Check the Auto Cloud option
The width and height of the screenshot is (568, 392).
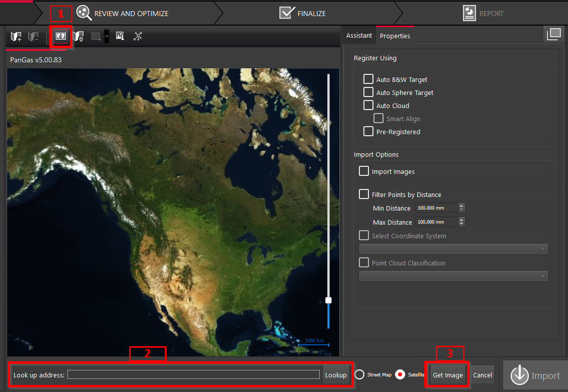pyautogui.click(x=368, y=106)
